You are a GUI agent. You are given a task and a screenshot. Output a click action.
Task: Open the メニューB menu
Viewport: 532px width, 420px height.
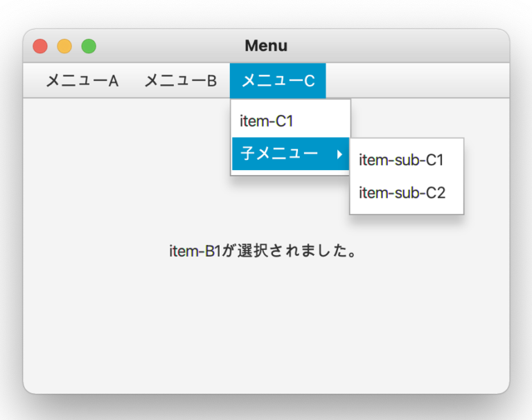[181, 81]
